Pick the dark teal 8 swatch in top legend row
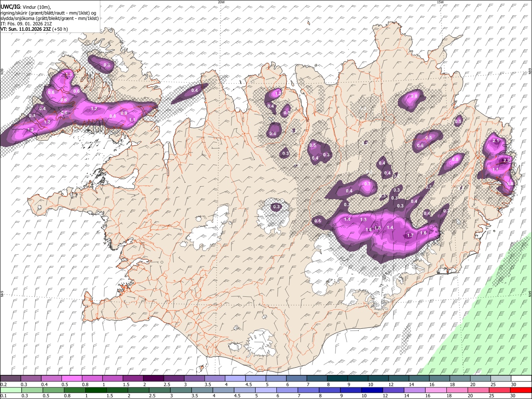 337,379
